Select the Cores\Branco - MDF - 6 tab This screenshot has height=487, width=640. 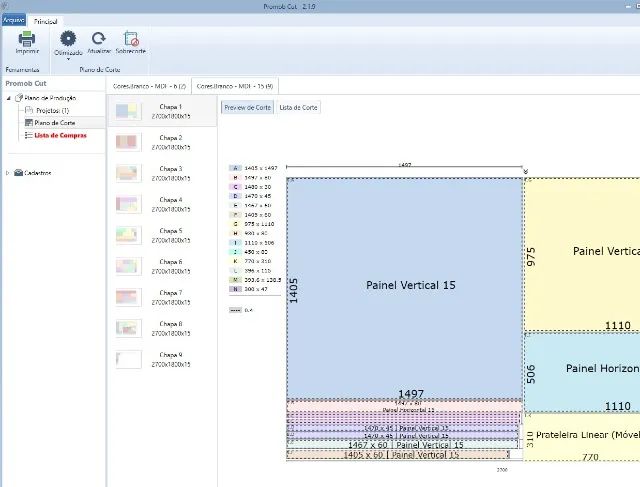[x=149, y=86]
